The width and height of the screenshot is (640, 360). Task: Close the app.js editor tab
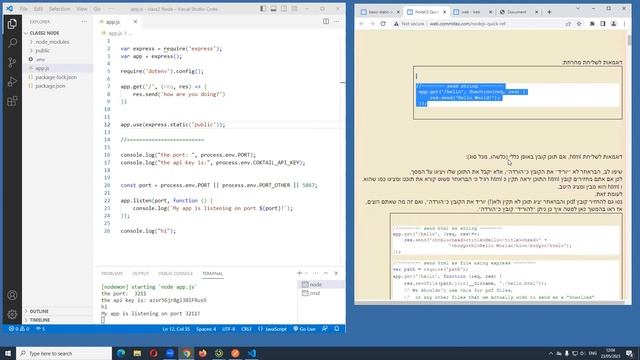click(x=135, y=22)
